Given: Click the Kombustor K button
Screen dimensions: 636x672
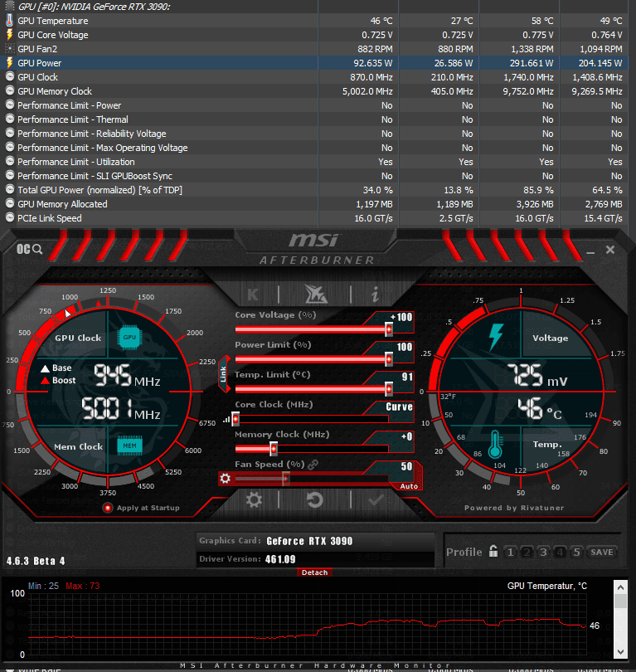Looking at the screenshot, I should (x=253, y=295).
